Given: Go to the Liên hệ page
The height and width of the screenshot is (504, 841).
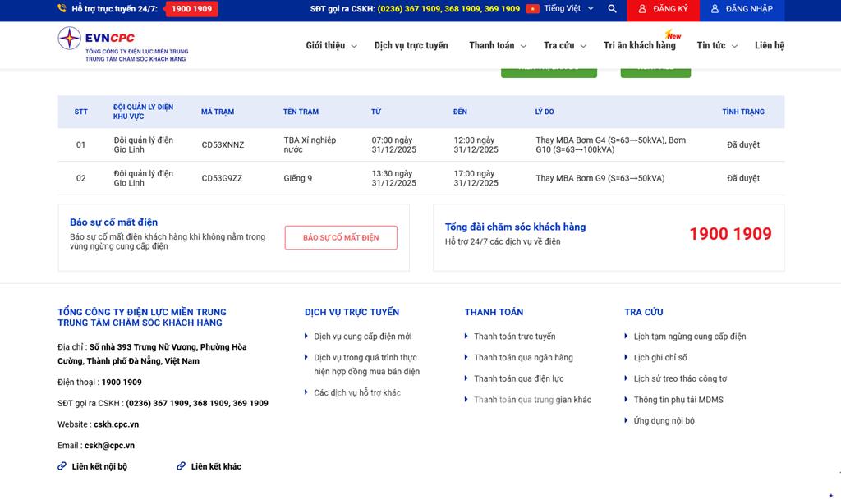Looking at the screenshot, I should pos(769,46).
